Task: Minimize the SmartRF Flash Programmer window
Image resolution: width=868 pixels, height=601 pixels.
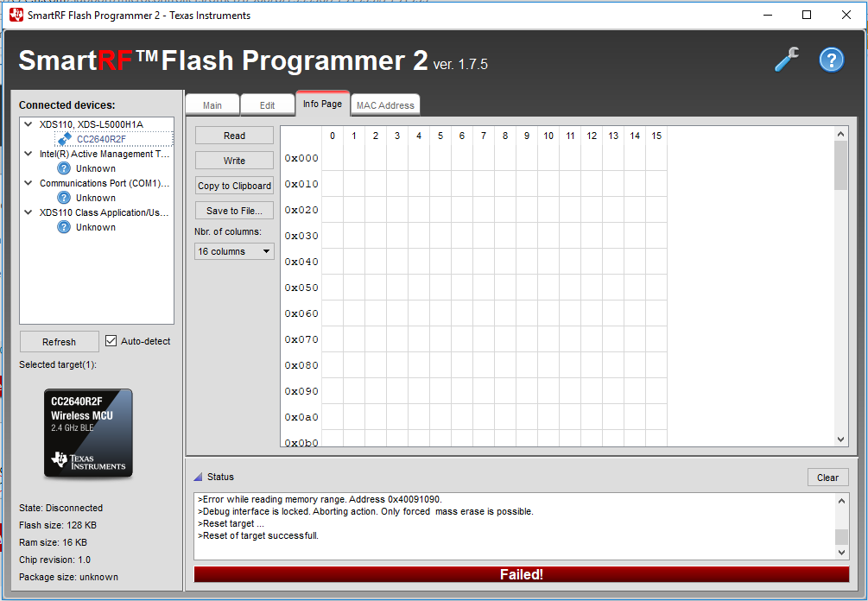Action: coord(768,15)
